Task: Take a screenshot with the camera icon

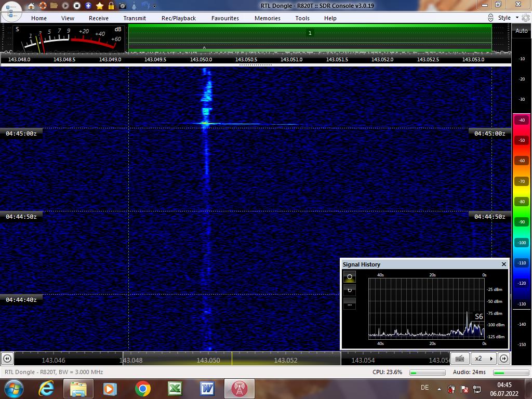Action: point(123,6)
